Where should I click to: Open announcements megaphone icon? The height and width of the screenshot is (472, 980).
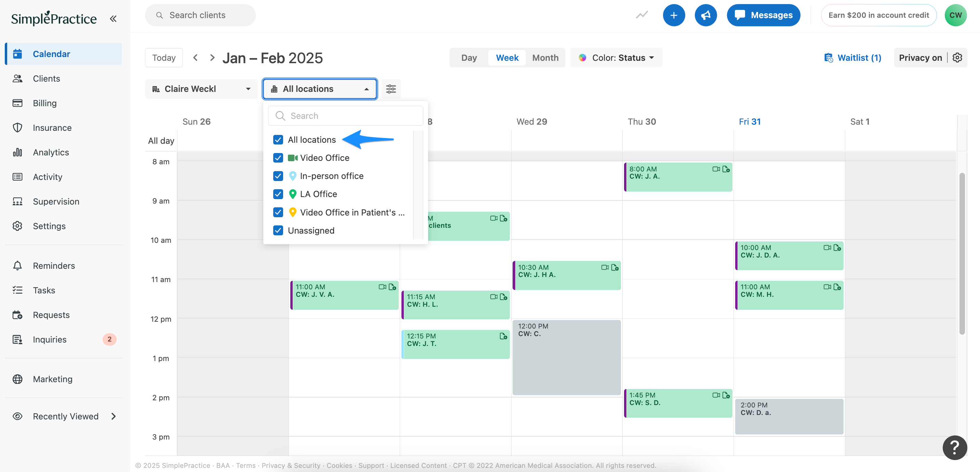(x=706, y=15)
